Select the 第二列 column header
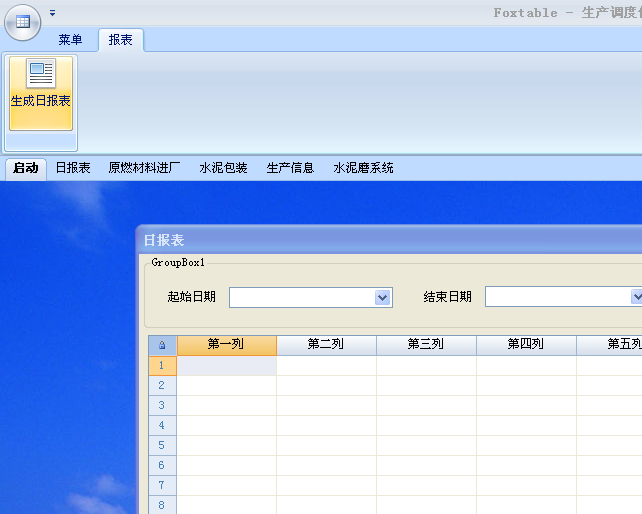642x514 pixels. coord(326,345)
